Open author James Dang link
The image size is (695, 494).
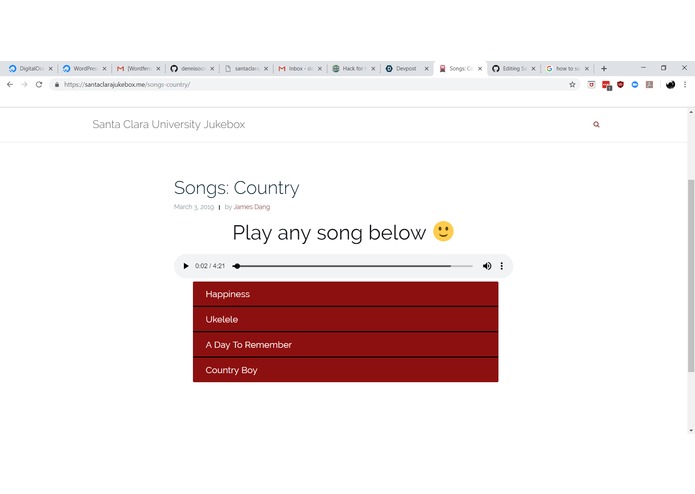(x=252, y=207)
